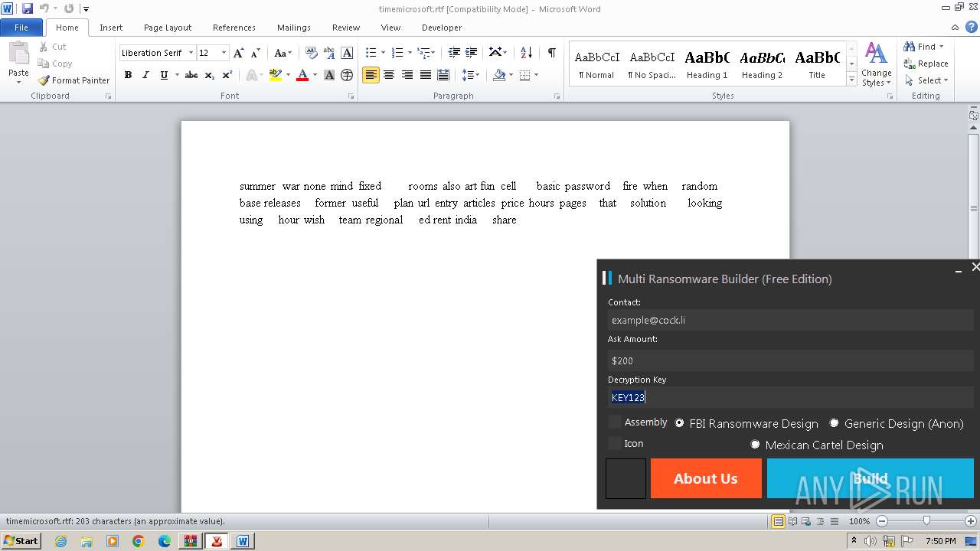This screenshot has height=551, width=980.
Task: Apply strikethrough formatting
Action: (x=191, y=75)
